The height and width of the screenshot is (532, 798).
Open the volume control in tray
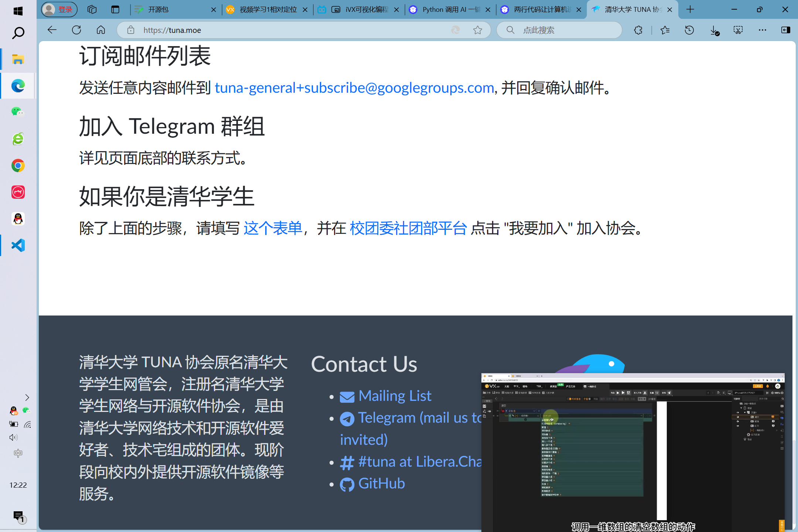(x=14, y=437)
